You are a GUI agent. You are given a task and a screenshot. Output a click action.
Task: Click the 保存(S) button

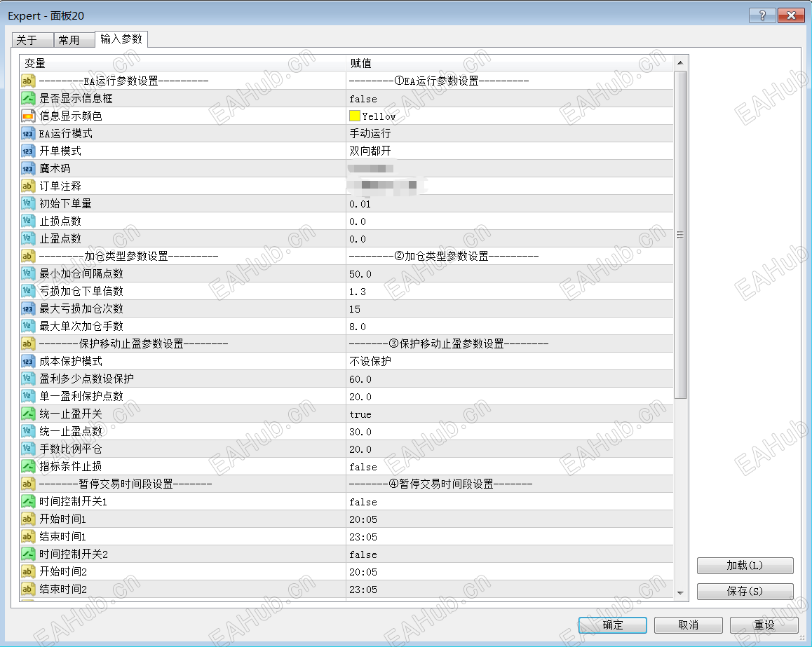745,591
